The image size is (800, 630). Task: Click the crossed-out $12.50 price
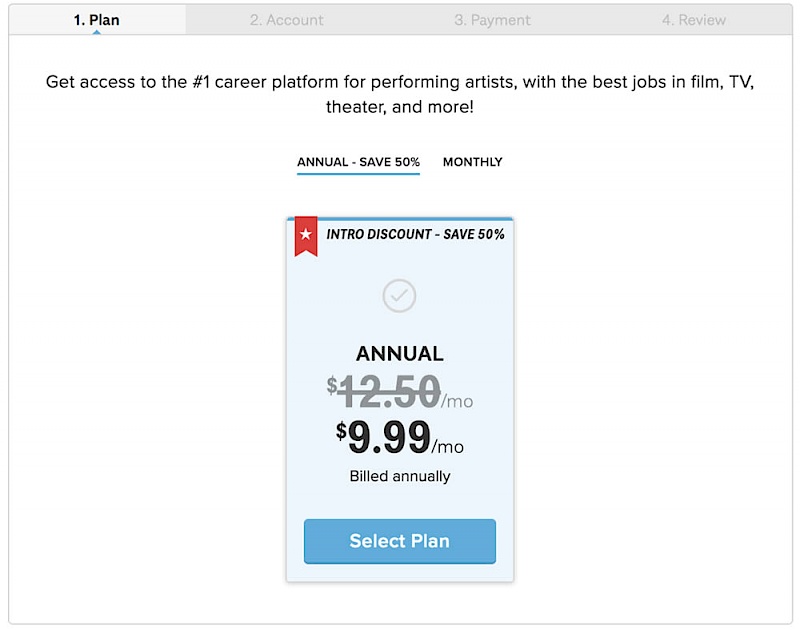coord(390,391)
